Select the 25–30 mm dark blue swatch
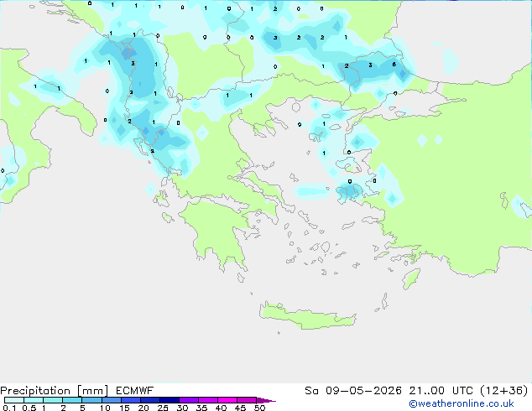Viewport: 532px width, 411px height. [x=169, y=400]
